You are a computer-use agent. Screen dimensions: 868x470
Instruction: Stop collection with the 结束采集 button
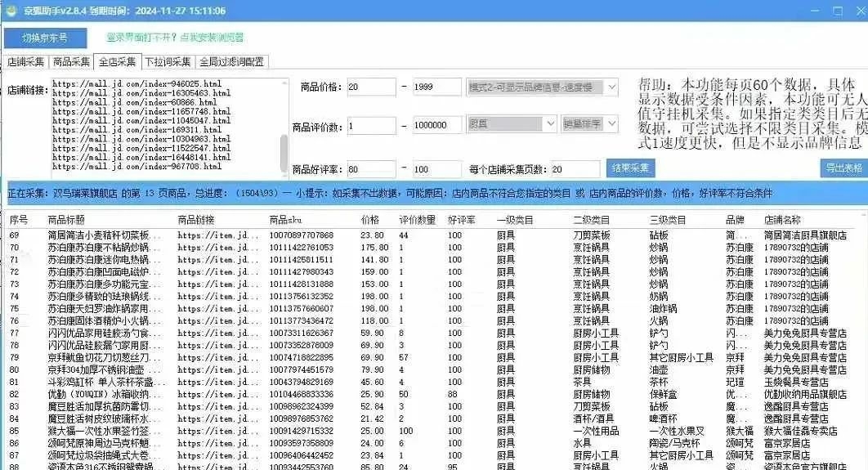[x=629, y=168]
